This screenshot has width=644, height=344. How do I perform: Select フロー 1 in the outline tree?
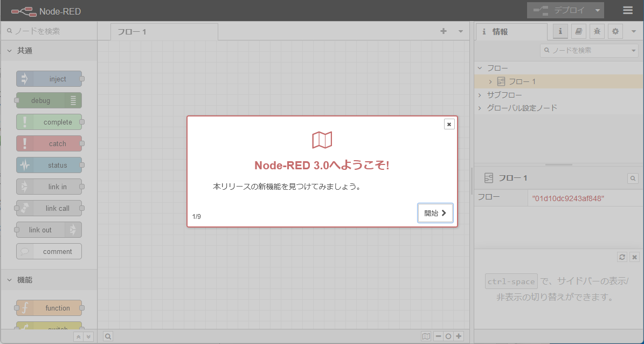(x=559, y=81)
